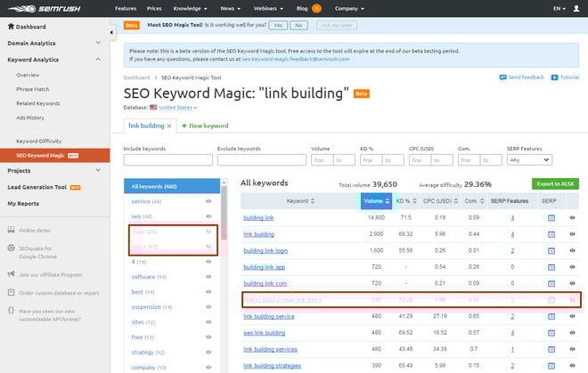
Task: Open SERP snapshot for building link app
Action: point(551,267)
